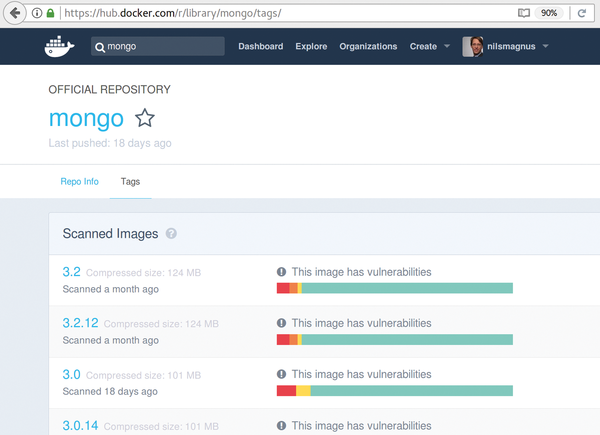The image size is (600, 435).
Task: Open tag 3.2.12 details
Action: pos(80,323)
